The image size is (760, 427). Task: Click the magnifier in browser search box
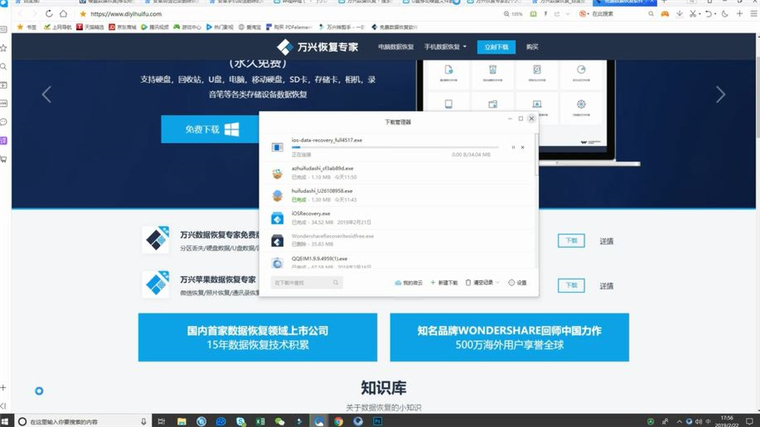(651, 14)
